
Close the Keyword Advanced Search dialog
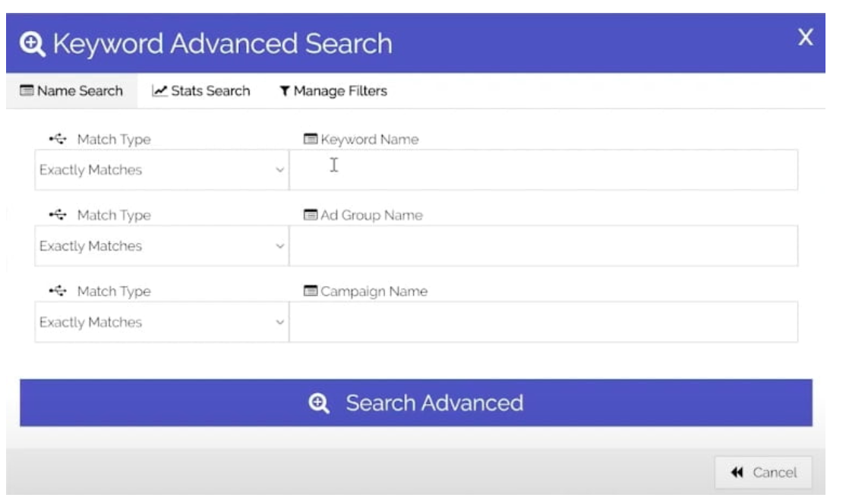806,37
